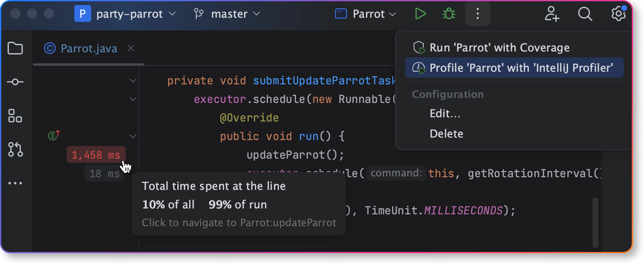
Task: Open Search Everywhere magnifier
Action: [585, 14]
